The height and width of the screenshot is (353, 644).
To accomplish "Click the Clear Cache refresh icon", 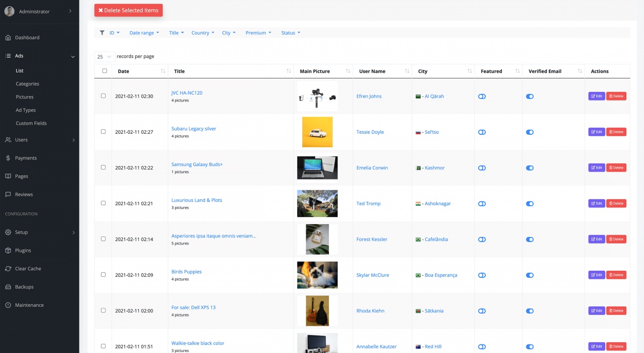I will point(8,269).
